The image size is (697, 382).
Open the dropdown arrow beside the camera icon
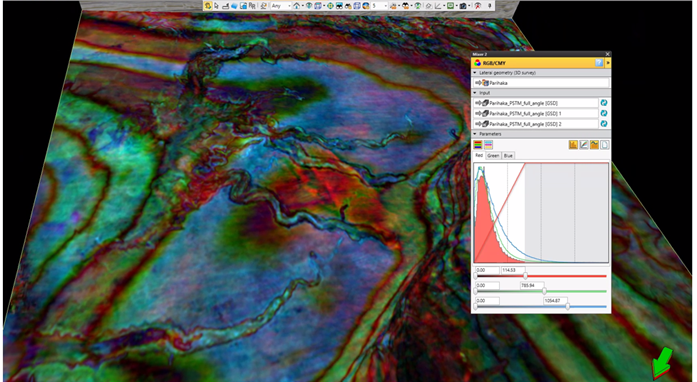(469, 6)
